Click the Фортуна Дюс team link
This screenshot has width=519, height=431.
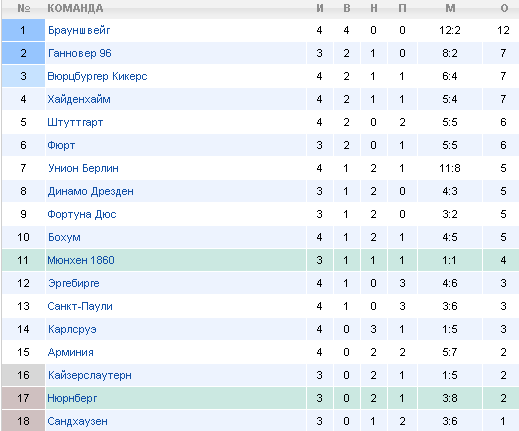tap(82, 214)
